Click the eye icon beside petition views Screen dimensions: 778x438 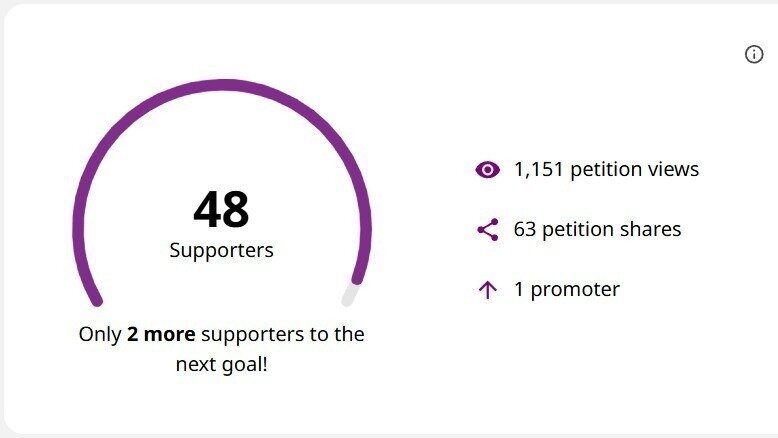[487, 170]
